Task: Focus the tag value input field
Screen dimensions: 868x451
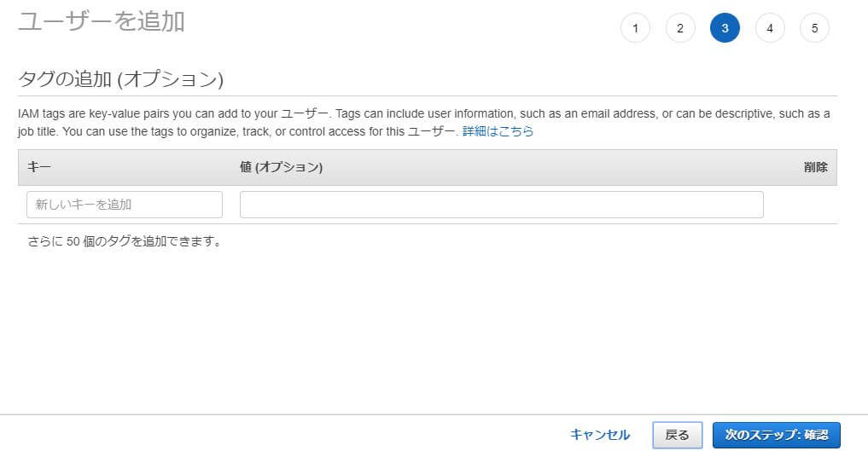Action: tap(502, 205)
